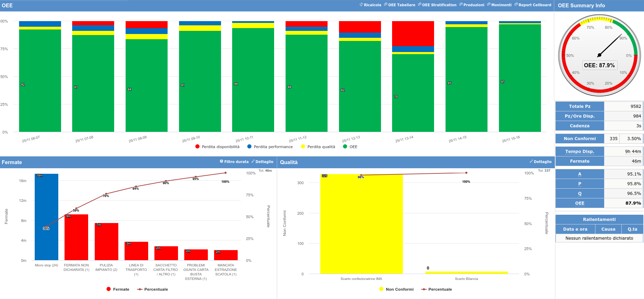Click the Produzioni window icon
This screenshot has width=644, height=299.
click(x=461, y=5)
